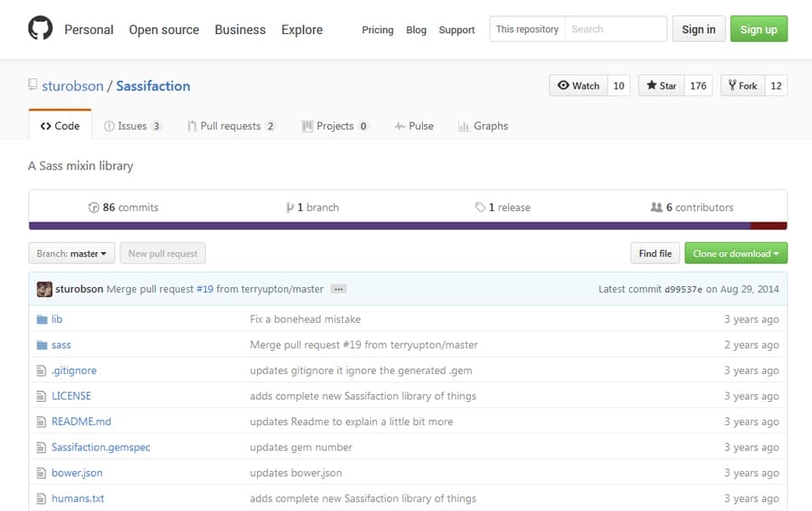Expand the commit message ellipsis button
Image resolution: width=812 pixels, height=511 pixels.
[x=339, y=290]
